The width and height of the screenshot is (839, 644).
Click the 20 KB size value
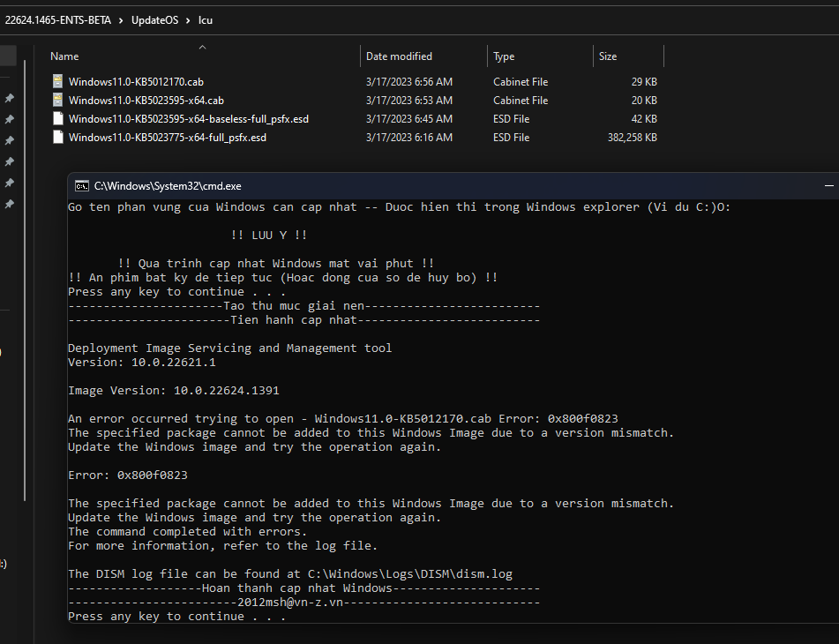pos(644,101)
